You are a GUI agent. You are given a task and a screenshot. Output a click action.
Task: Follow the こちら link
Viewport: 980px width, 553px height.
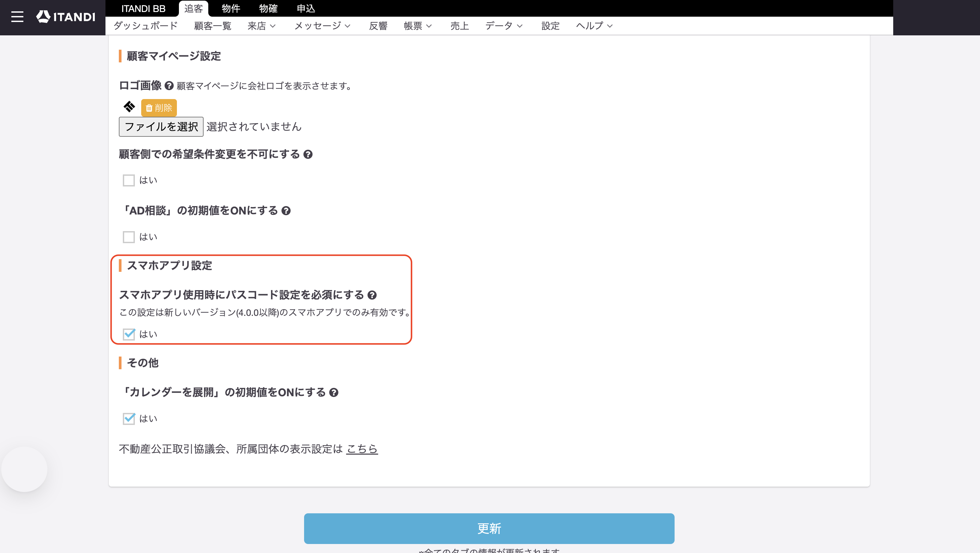pyautogui.click(x=362, y=449)
